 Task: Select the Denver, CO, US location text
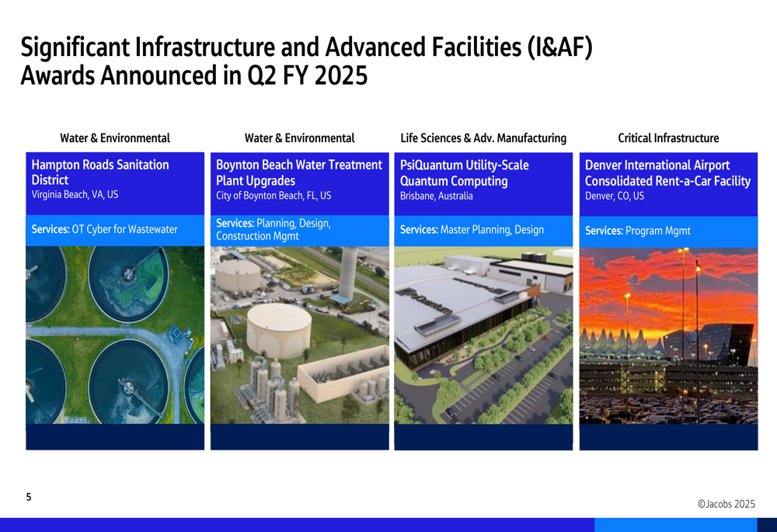[x=615, y=196]
